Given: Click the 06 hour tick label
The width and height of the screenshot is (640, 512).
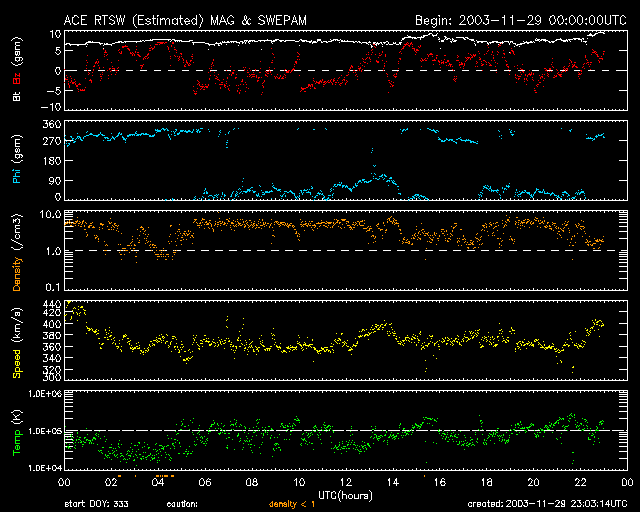Looking at the screenshot, I should pos(203,482).
